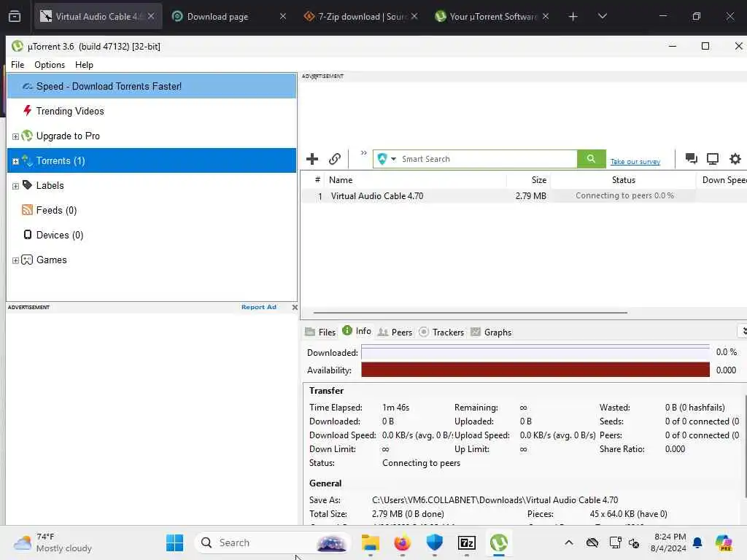The image size is (747, 560).
Task: Show hidden system tray icons
Action: click(569, 542)
